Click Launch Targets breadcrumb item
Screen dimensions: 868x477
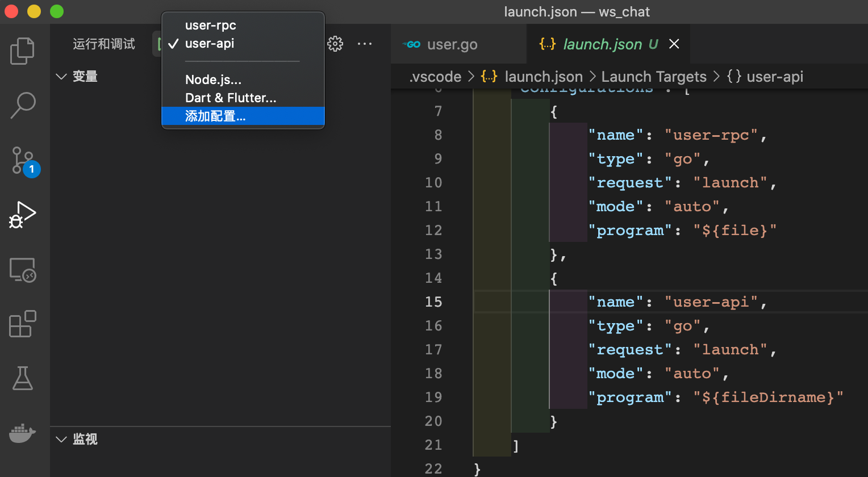click(654, 77)
